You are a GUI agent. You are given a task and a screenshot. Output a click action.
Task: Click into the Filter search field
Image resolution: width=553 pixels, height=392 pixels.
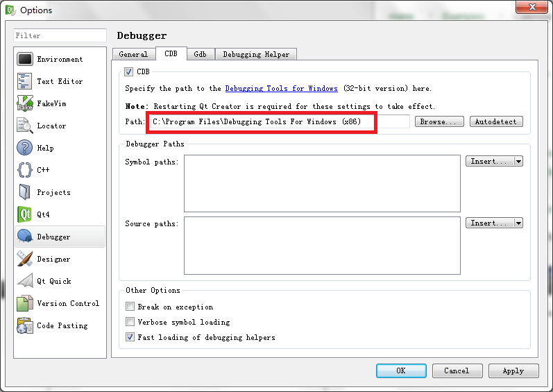point(60,35)
